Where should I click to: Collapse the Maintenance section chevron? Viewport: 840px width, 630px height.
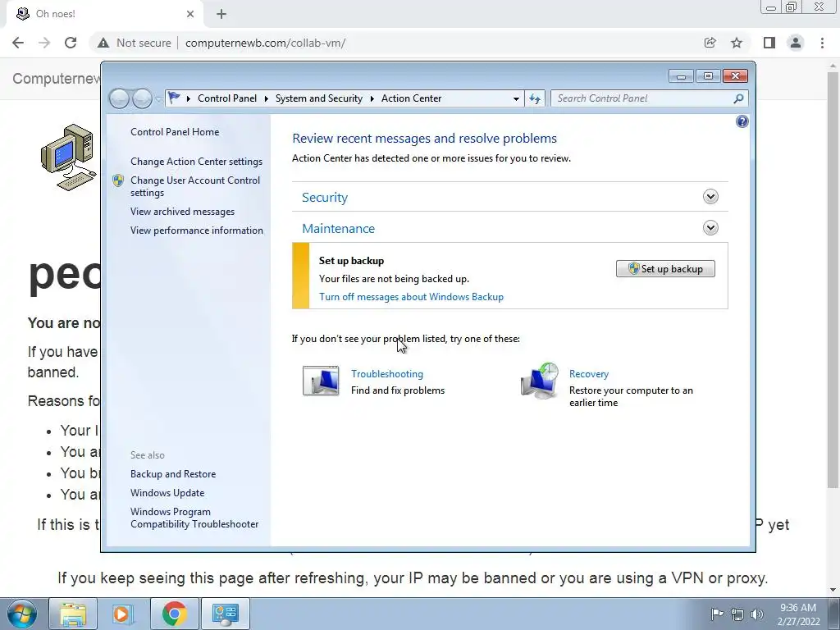[x=710, y=228]
